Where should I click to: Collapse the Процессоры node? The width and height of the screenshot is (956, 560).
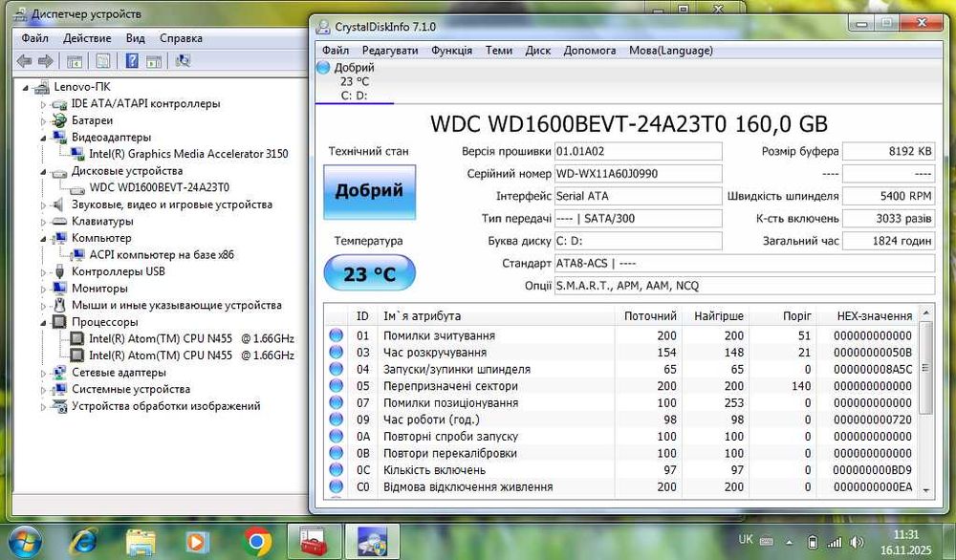tap(43, 323)
